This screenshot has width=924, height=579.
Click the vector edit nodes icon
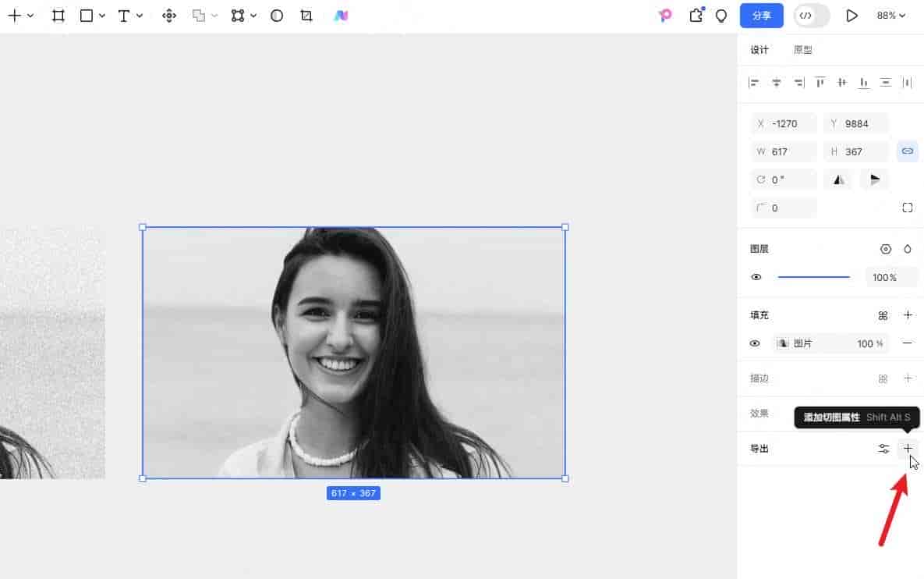pos(238,16)
